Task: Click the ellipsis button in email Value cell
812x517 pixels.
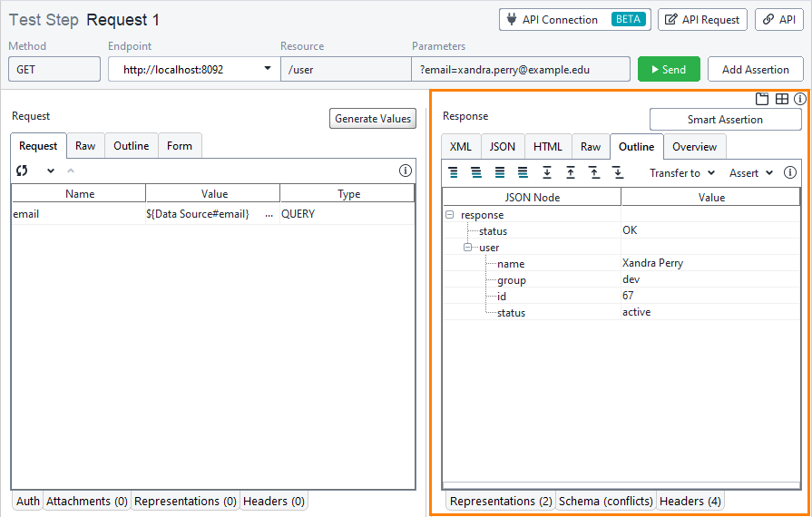Action: pos(269,214)
